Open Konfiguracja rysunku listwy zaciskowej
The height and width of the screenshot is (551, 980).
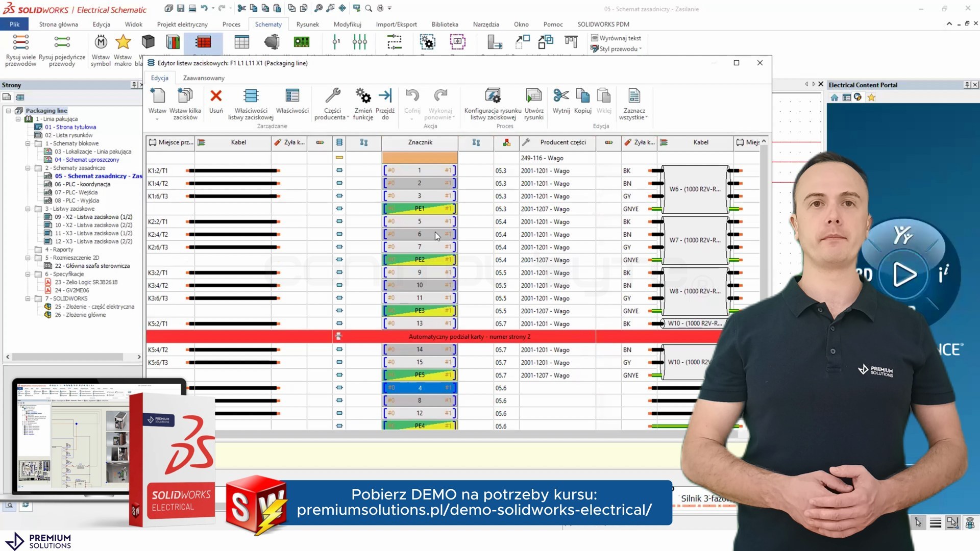pyautogui.click(x=493, y=104)
